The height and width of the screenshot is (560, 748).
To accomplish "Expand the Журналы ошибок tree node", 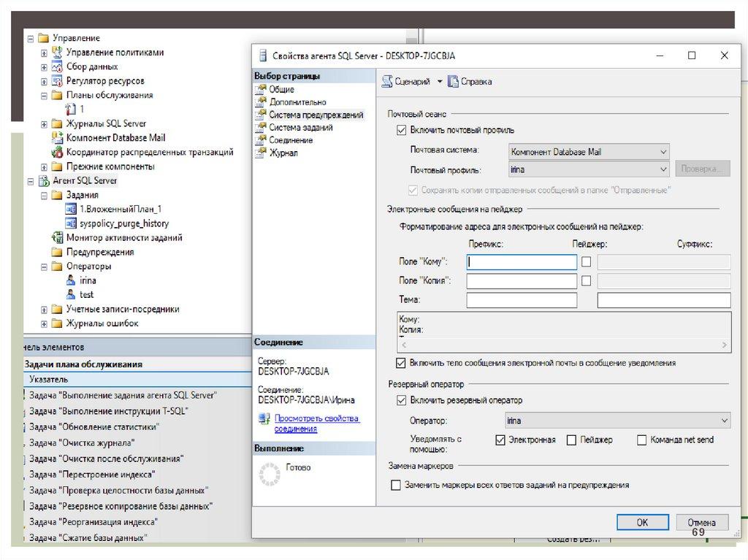I will [x=45, y=323].
